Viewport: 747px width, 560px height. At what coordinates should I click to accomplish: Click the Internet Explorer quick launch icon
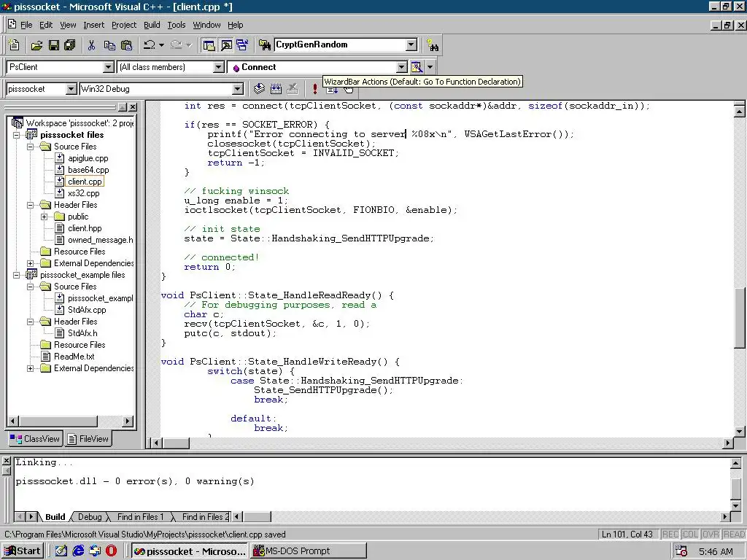[78, 551]
